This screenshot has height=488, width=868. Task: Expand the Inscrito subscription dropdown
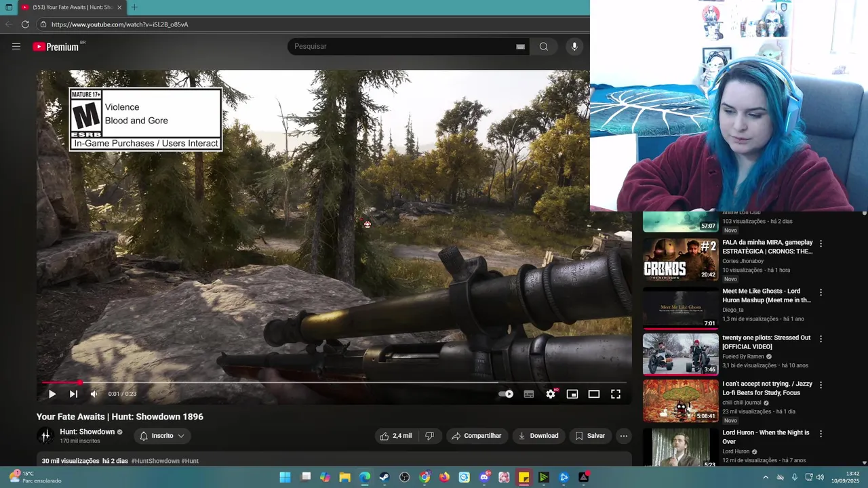click(x=162, y=436)
